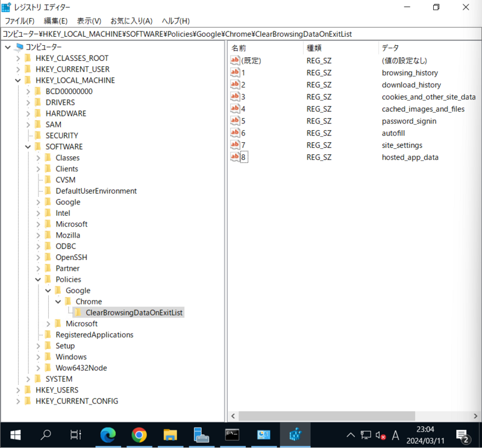Click the cached_images_and_files value
482x448 pixels.
[423, 109]
